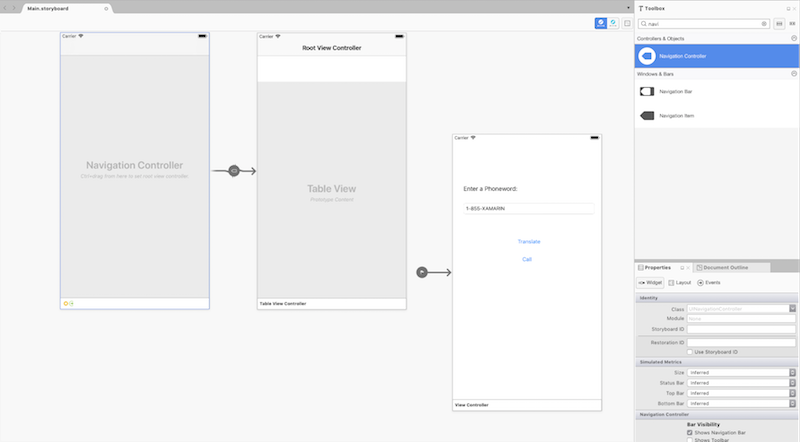The height and width of the screenshot is (442, 800).
Task: Click the Toolbox search field
Action: [x=703, y=24]
